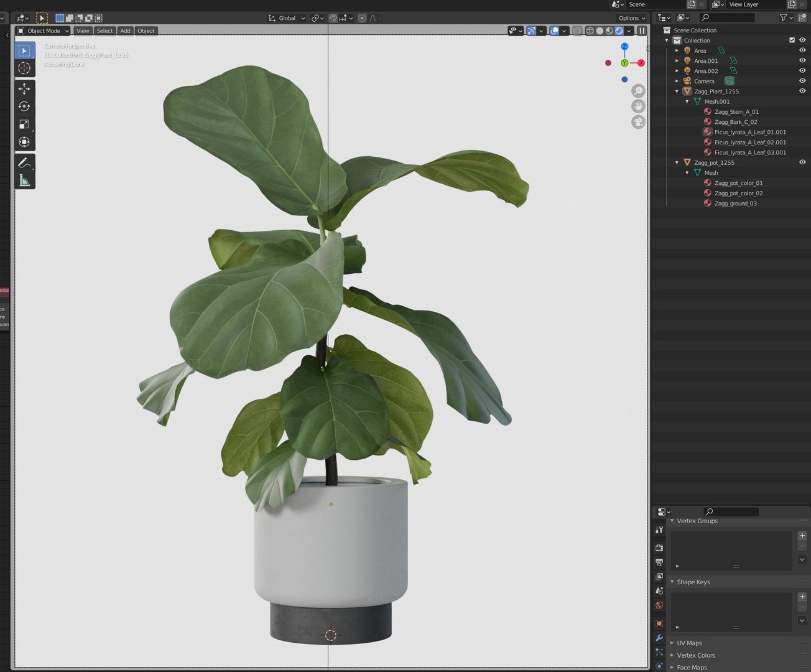The image size is (811, 672).
Task: Activate the Transform tool
Action: click(24, 142)
